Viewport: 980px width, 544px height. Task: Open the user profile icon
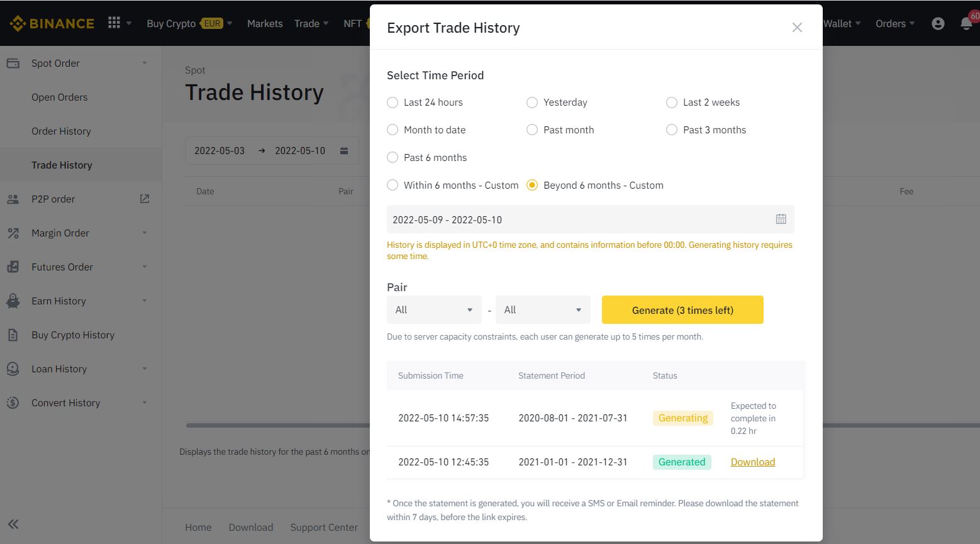[938, 23]
